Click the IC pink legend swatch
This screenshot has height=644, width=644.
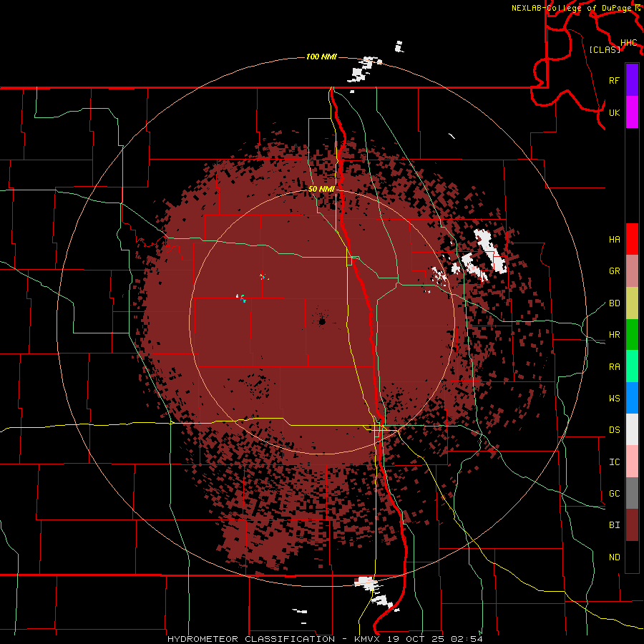point(632,462)
